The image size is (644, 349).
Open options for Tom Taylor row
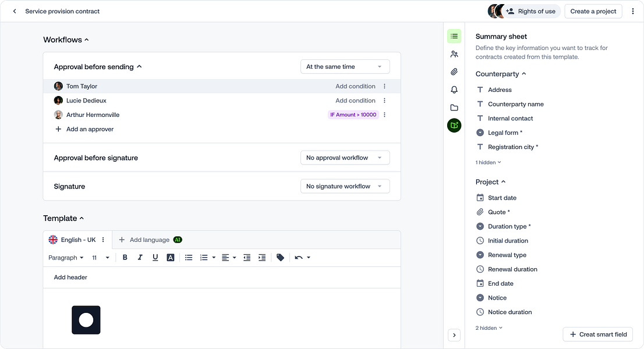pos(385,86)
